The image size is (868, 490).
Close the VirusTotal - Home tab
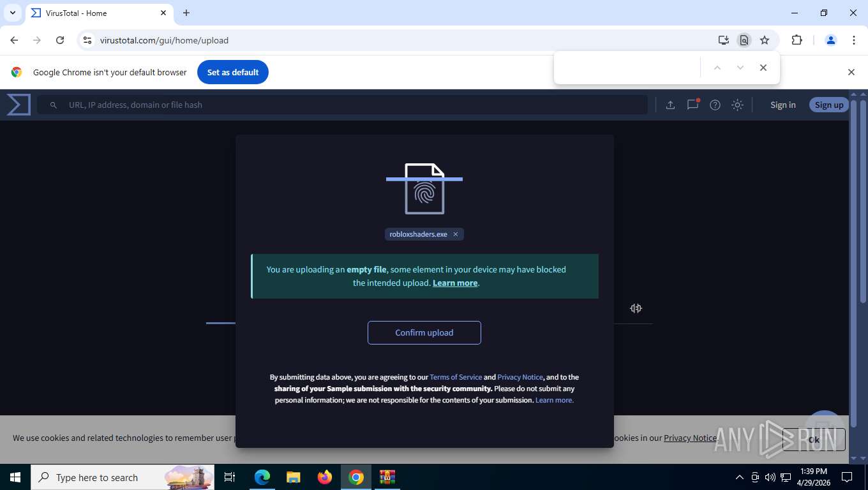[x=163, y=13]
